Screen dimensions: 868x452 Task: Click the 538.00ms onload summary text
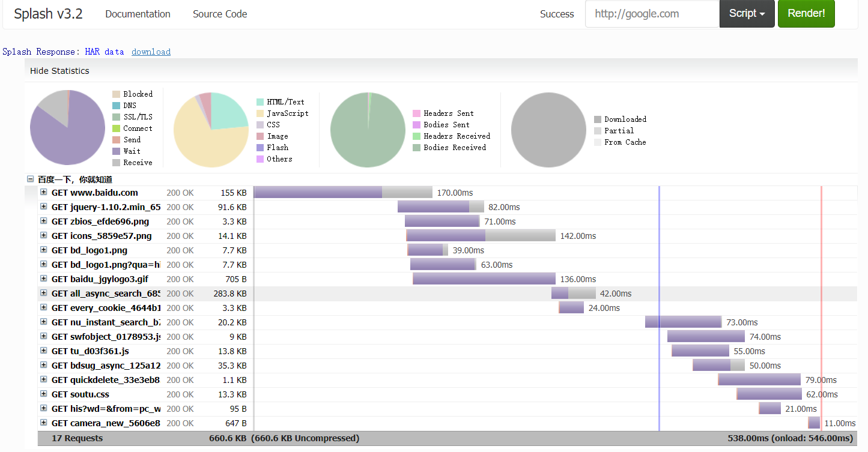click(x=791, y=438)
